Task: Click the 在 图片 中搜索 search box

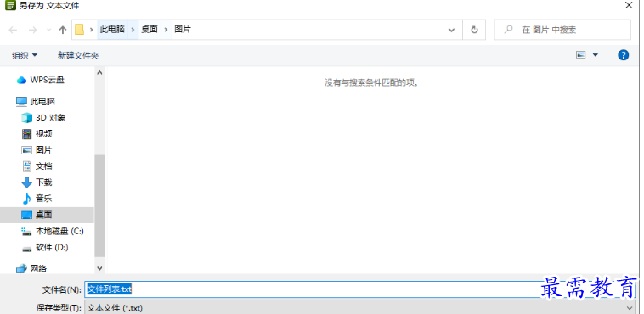Action: click(562, 30)
